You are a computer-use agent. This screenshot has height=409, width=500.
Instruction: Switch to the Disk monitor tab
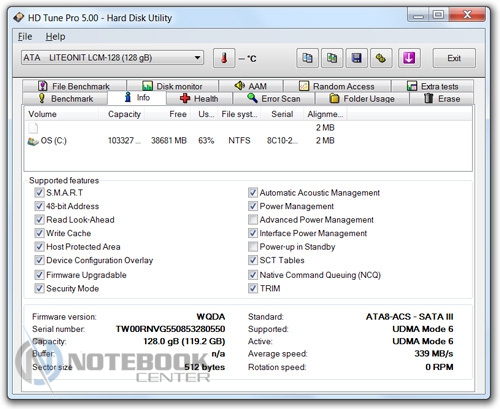[172, 86]
